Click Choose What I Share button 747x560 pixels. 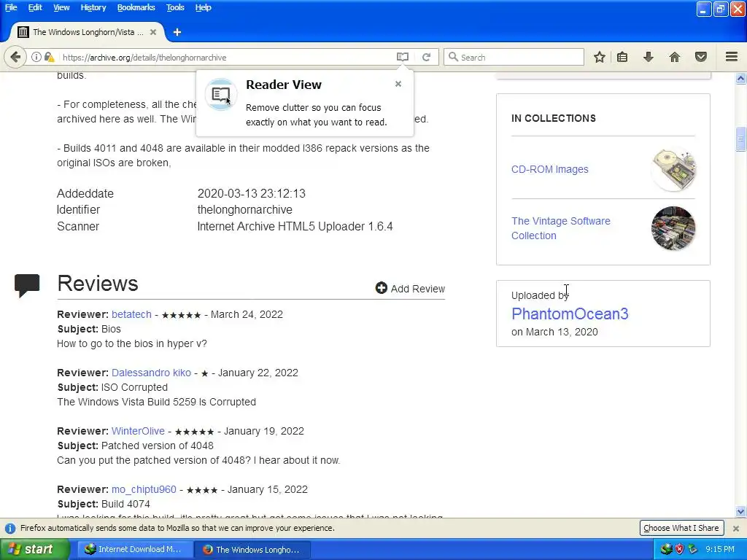coord(681,528)
